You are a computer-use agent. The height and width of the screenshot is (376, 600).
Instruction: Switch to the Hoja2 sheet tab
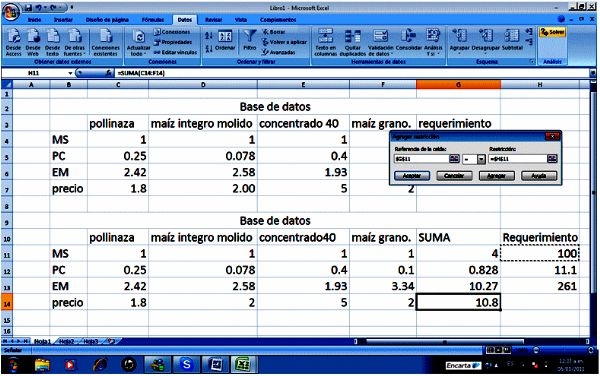click(x=67, y=341)
